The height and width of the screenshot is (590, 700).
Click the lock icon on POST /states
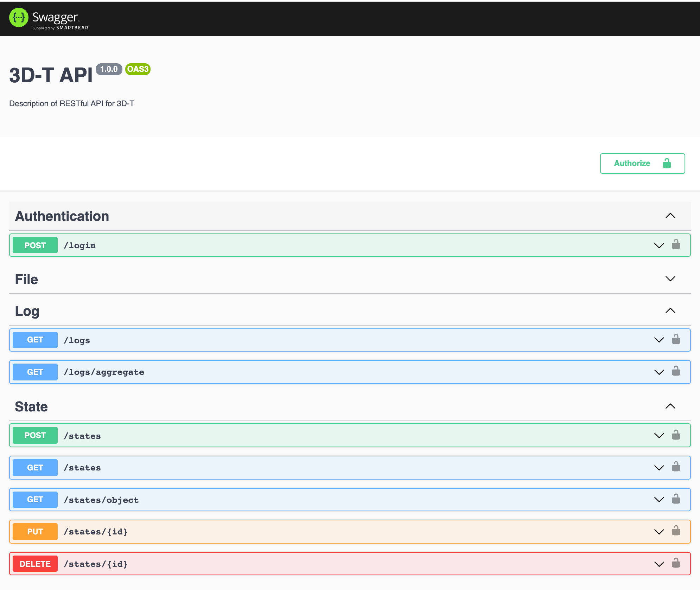tap(676, 435)
